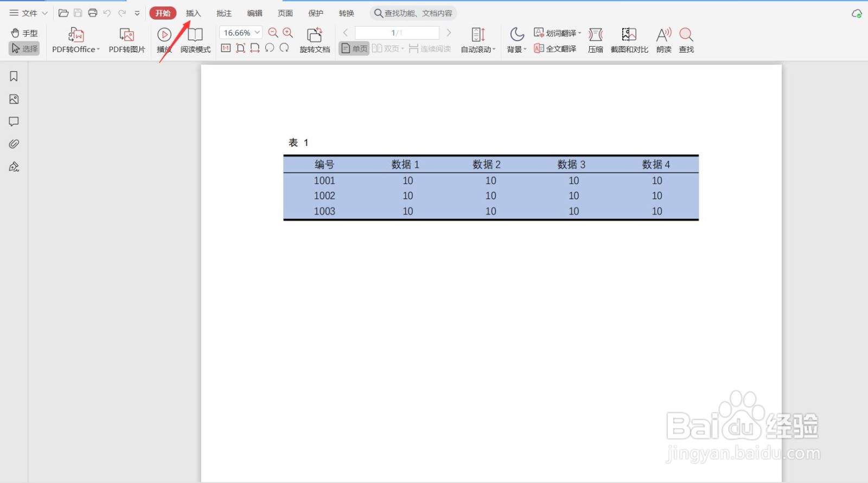Click the zoom in magnifier icon

288,33
